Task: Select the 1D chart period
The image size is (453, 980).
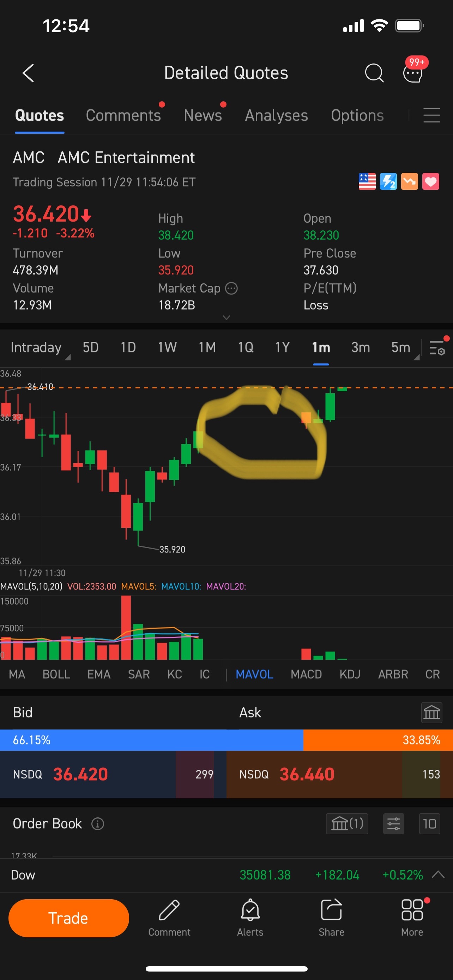Action: (128, 347)
